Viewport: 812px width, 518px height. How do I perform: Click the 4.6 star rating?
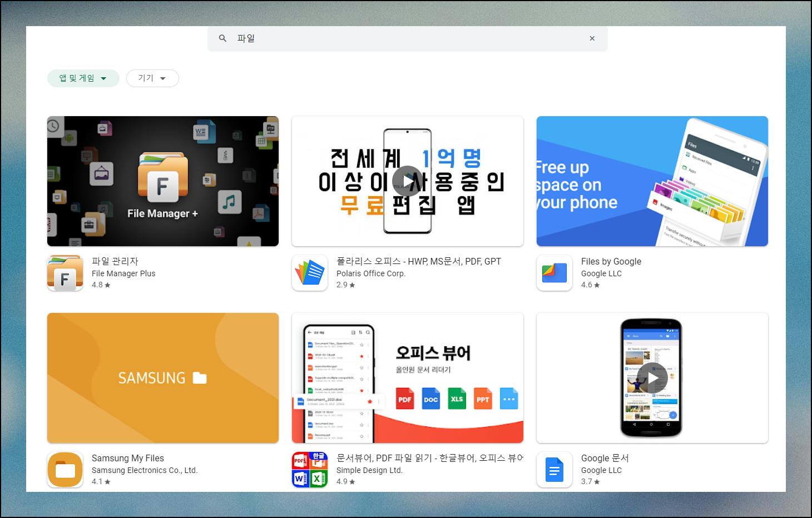[591, 285]
